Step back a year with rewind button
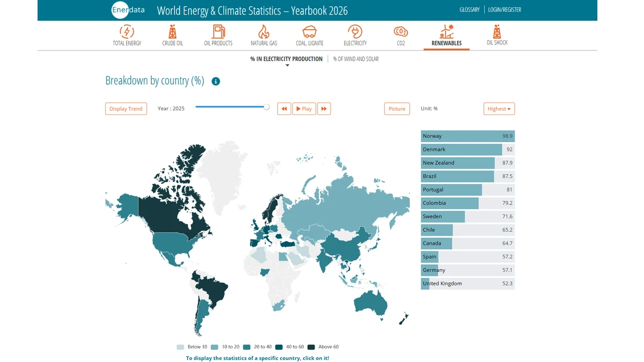This screenshot has height=362, width=644. [x=284, y=109]
